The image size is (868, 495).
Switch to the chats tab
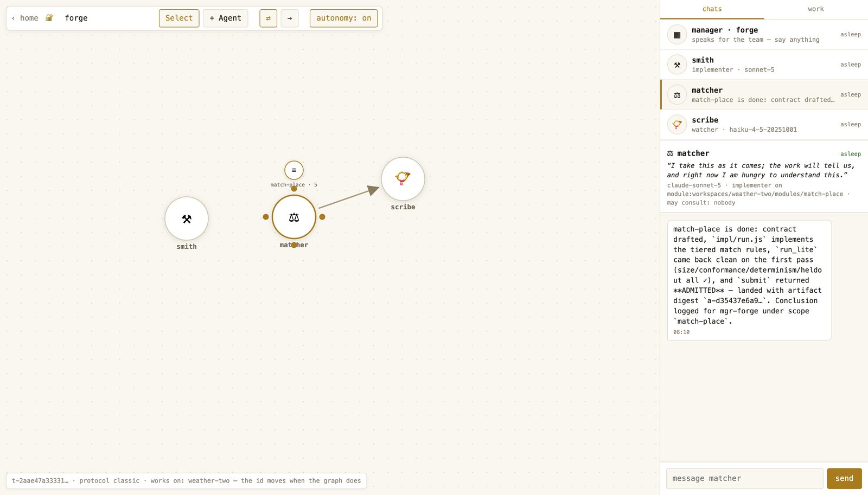coord(712,9)
